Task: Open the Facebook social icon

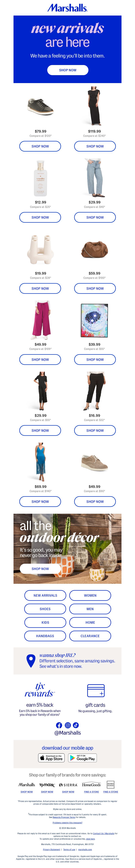Action: pos(59,725)
